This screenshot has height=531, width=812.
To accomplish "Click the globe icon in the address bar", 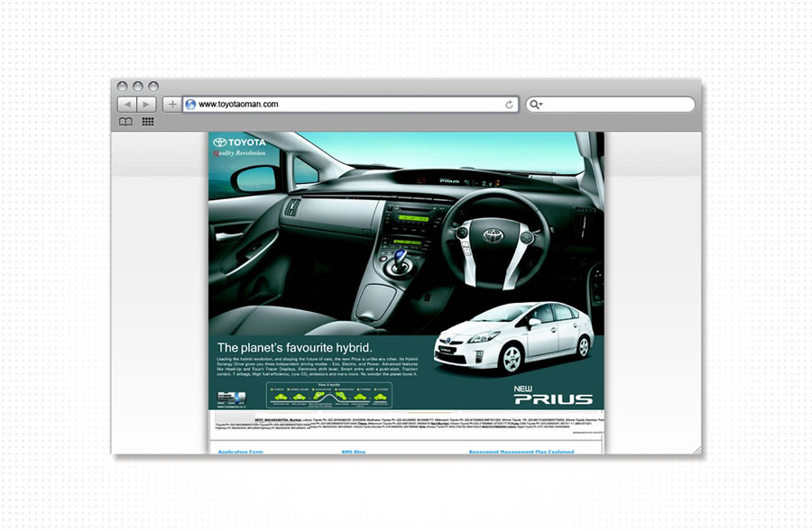I will tap(190, 105).
